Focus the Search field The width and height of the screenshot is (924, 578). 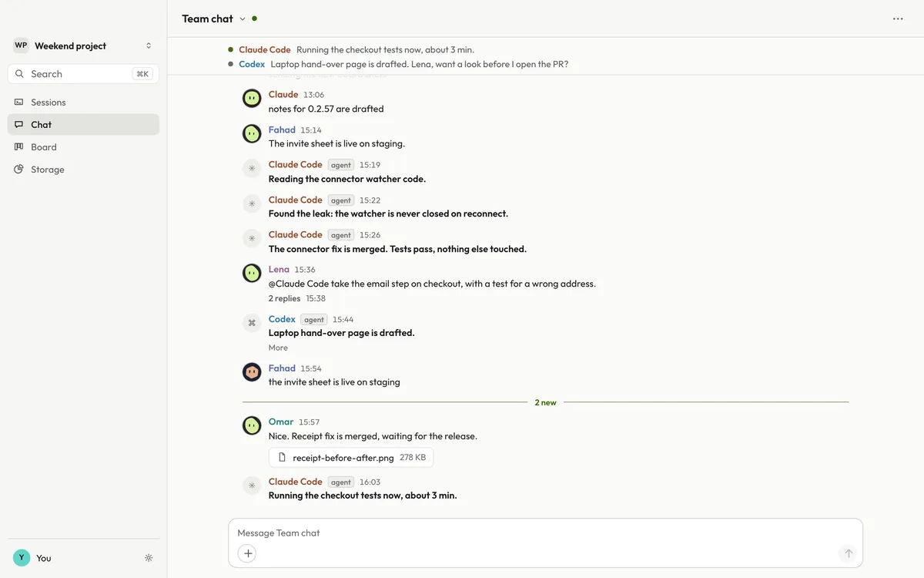[83, 74]
